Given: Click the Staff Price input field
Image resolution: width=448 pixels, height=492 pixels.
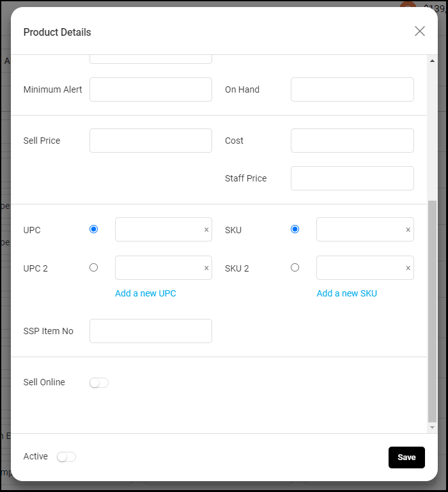Looking at the screenshot, I should click(x=352, y=178).
